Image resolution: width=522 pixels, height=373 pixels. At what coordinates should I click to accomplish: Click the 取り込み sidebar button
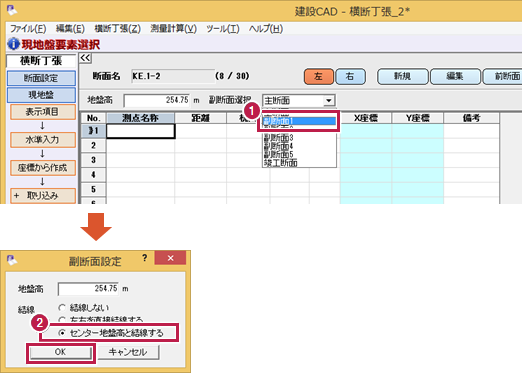click(x=43, y=196)
